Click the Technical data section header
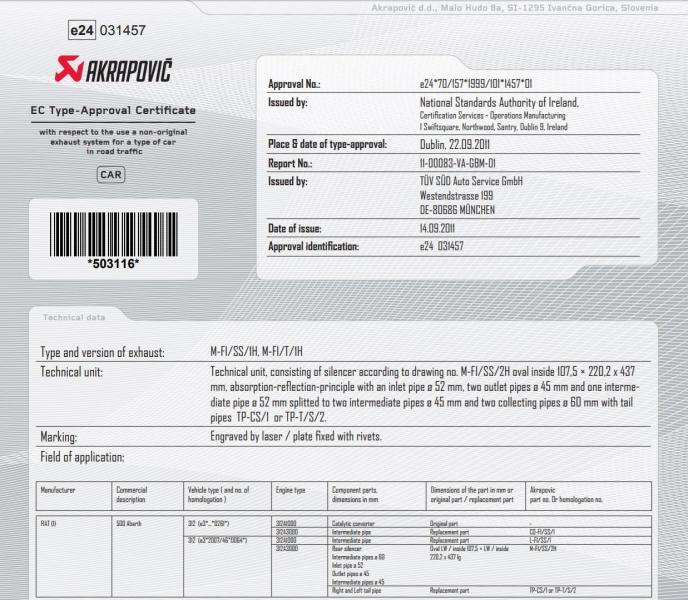Image resolution: width=688 pixels, height=600 pixels. tap(73, 317)
